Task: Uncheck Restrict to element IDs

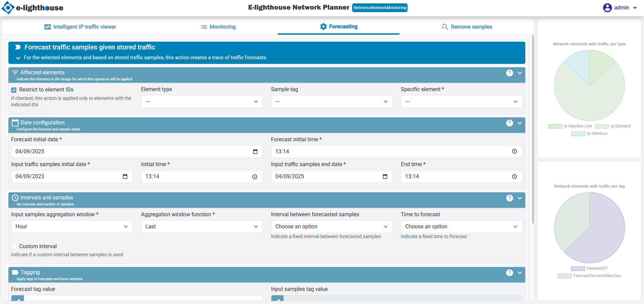Action: [14, 90]
